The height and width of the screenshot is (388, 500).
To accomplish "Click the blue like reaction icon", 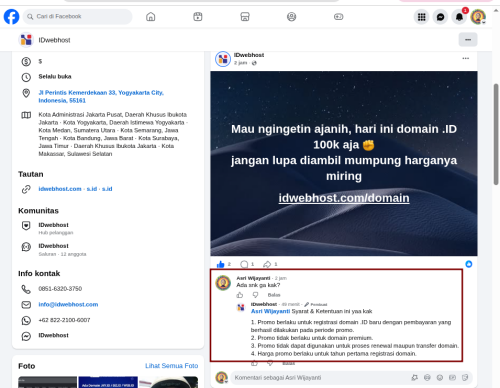I will (x=220, y=264).
